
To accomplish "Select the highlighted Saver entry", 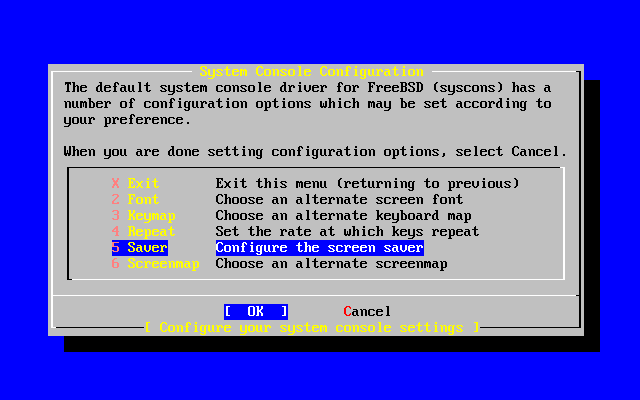I will pyautogui.click(x=147, y=247).
